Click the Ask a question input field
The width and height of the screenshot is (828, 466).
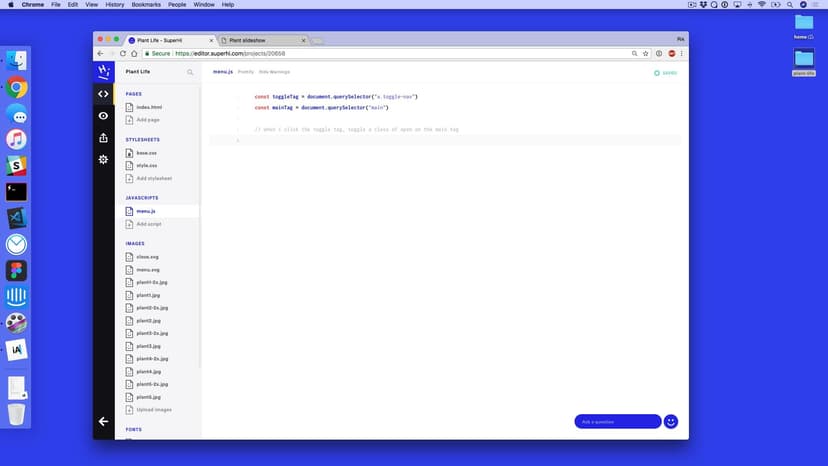coord(617,421)
